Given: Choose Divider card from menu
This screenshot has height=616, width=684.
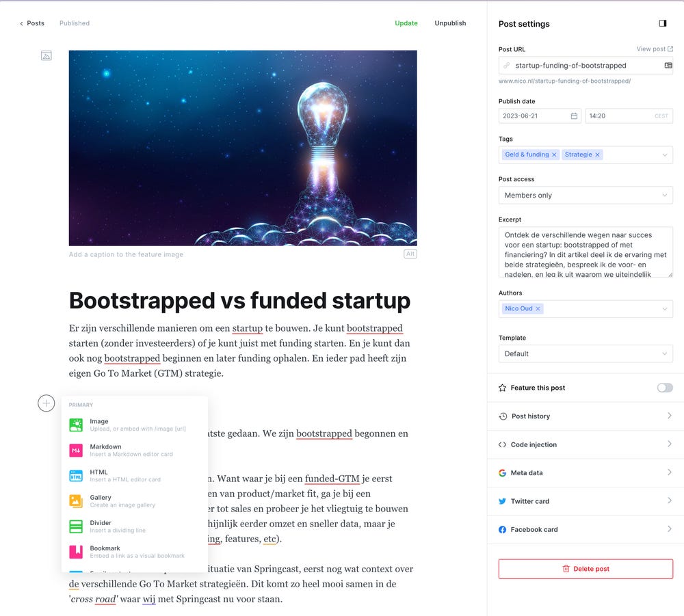Looking at the screenshot, I should [x=135, y=526].
